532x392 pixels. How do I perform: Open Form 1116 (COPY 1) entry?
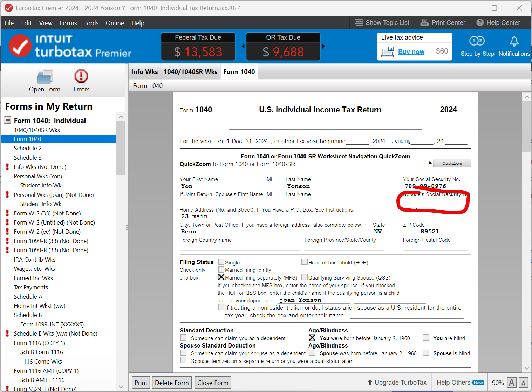coord(39,343)
